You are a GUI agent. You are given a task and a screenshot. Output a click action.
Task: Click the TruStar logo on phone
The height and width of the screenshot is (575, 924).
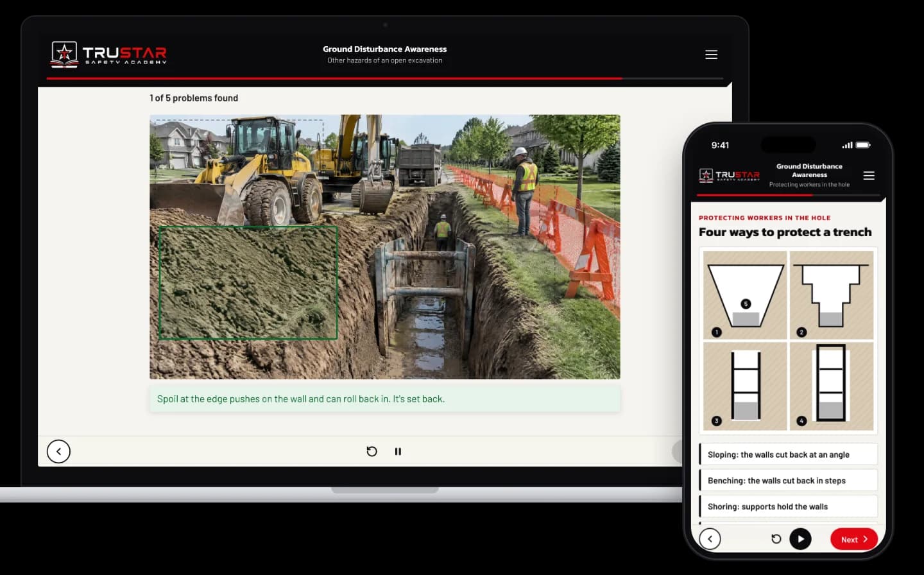[x=730, y=175]
